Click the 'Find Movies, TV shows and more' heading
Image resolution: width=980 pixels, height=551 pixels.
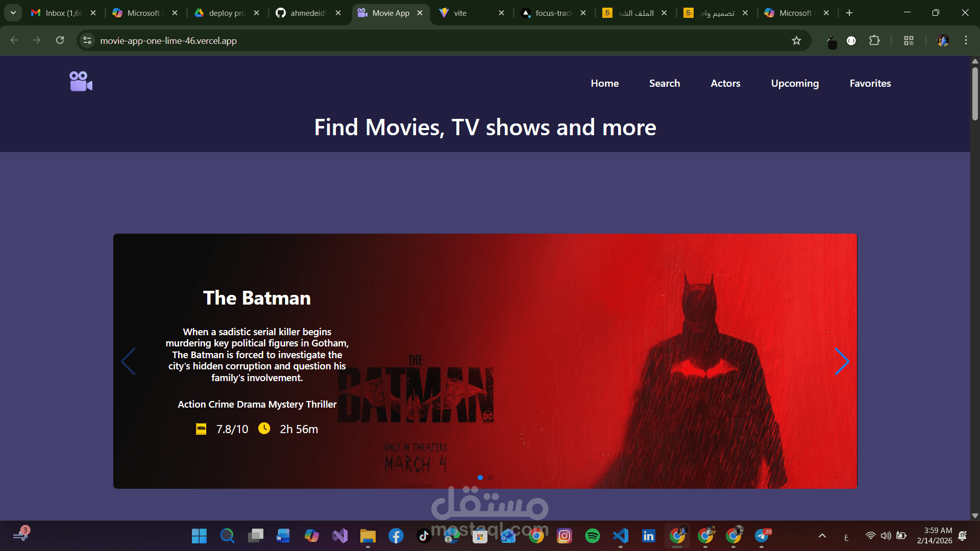485,127
